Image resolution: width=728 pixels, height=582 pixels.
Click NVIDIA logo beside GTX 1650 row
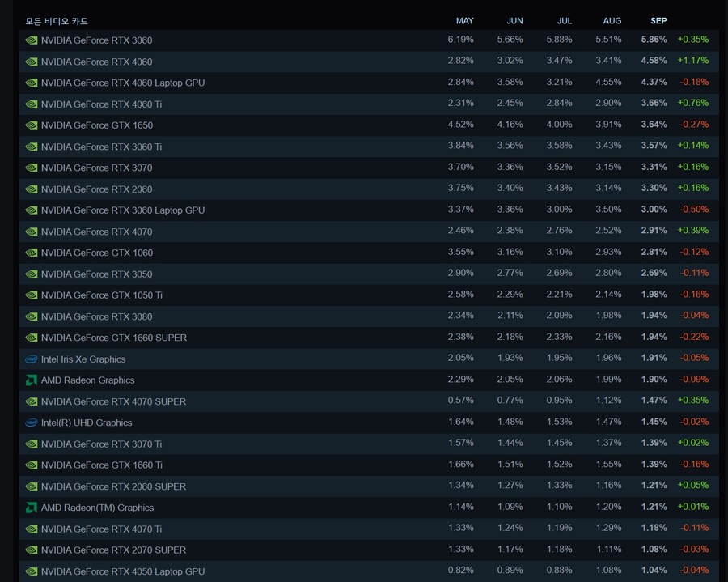pyautogui.click(x=31, y=125)
